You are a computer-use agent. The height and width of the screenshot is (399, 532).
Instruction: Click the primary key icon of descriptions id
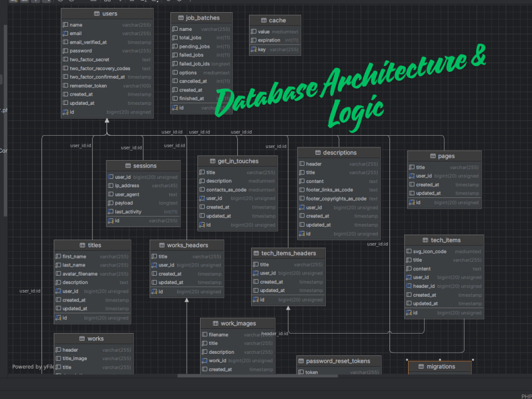[x=302, y=234]
